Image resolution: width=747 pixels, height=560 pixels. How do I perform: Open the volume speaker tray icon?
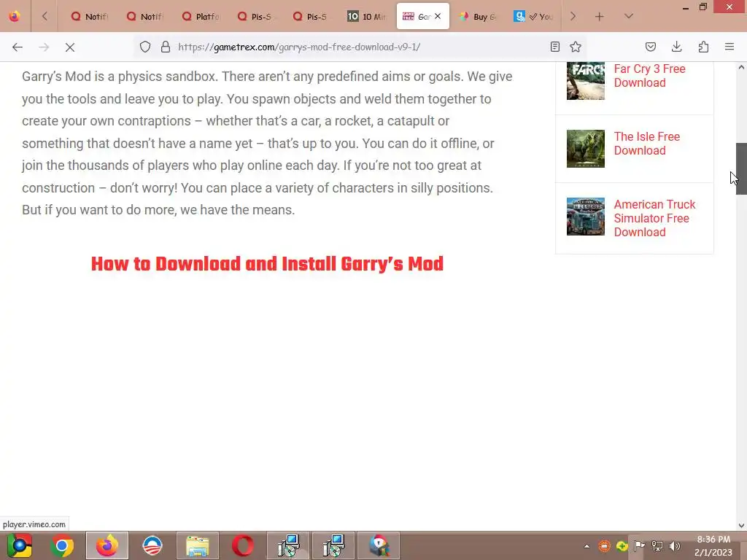click(675, 546)
